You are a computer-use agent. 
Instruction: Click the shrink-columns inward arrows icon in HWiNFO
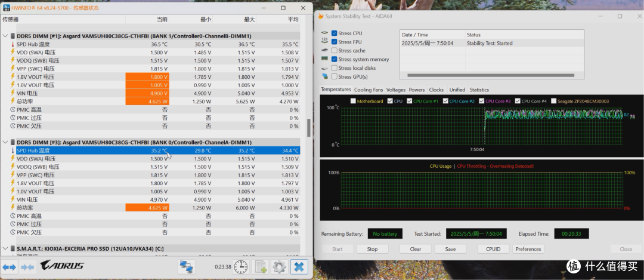[x=27, y=267]
